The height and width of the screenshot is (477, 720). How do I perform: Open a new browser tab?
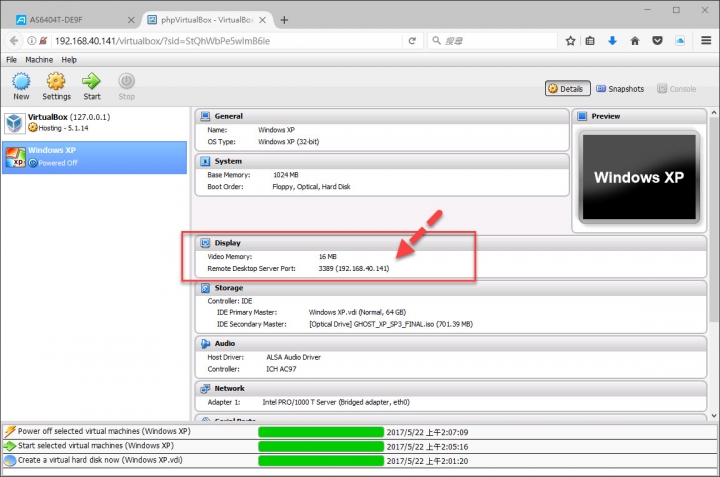[284, 20]
